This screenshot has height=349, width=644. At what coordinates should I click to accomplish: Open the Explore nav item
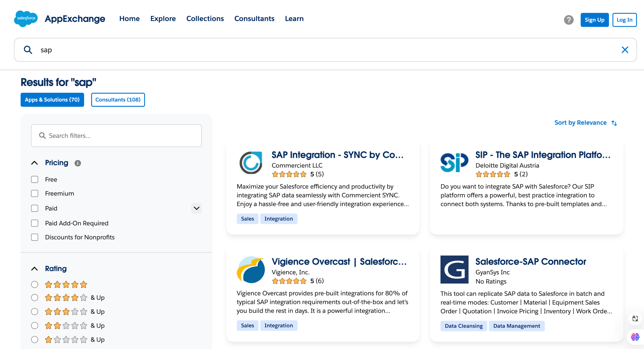pos(163,19)
